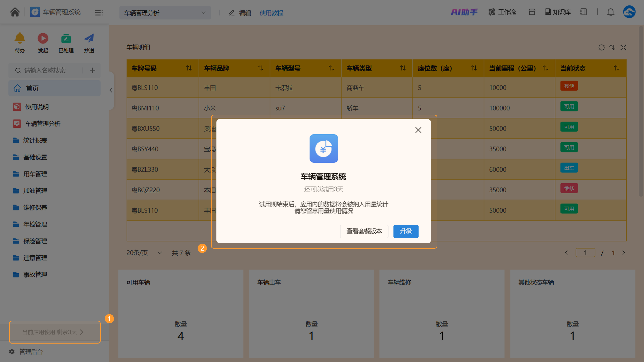Click the plus icon beside search box
This screenshot has width=644, height=362.
tap(93, 70)
